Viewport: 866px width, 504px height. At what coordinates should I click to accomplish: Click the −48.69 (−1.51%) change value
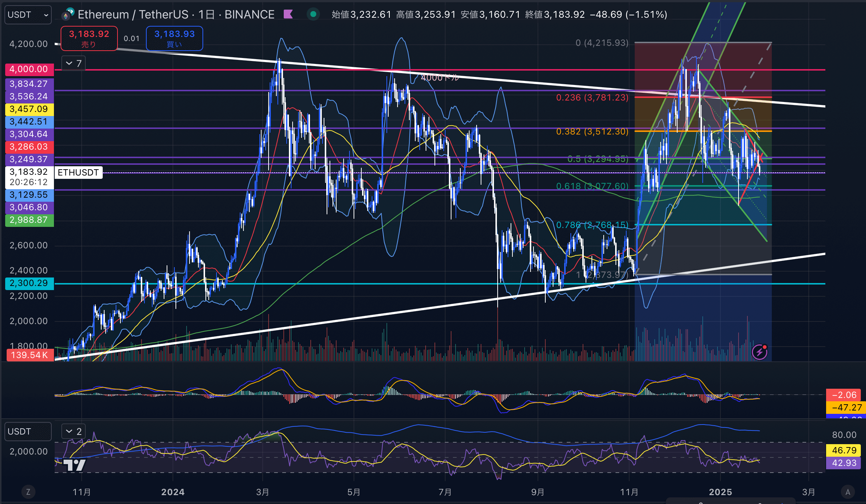[x=628, y=14]
